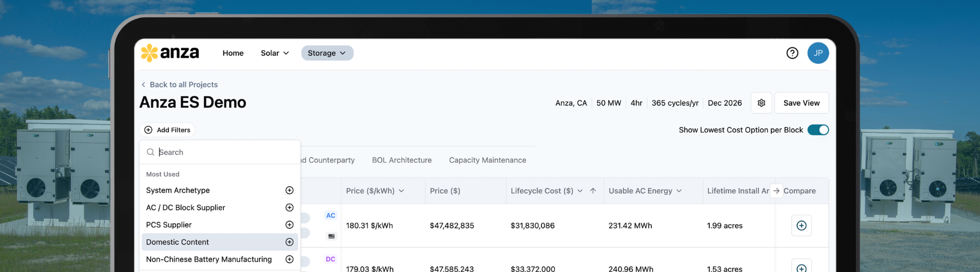Image resolution: width=980 pixels, height=272 pixels.
Task: Click the scroll-right arrow near Compare
Action: [776, 191]
